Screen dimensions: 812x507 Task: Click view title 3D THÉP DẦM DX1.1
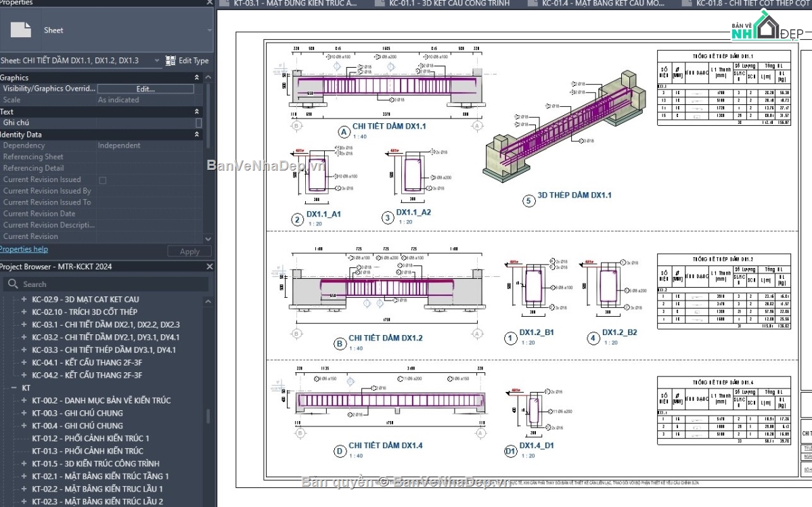574,196
